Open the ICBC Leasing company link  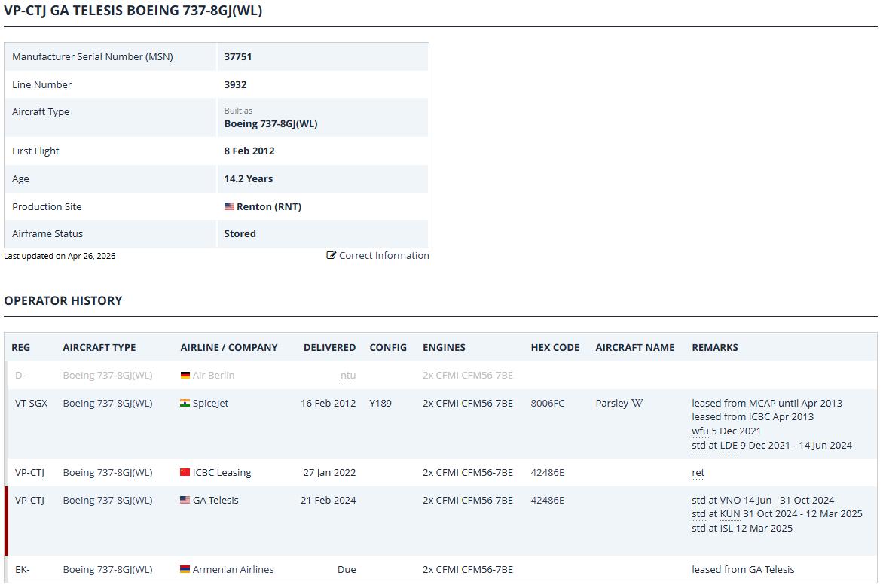pos(222,473)
